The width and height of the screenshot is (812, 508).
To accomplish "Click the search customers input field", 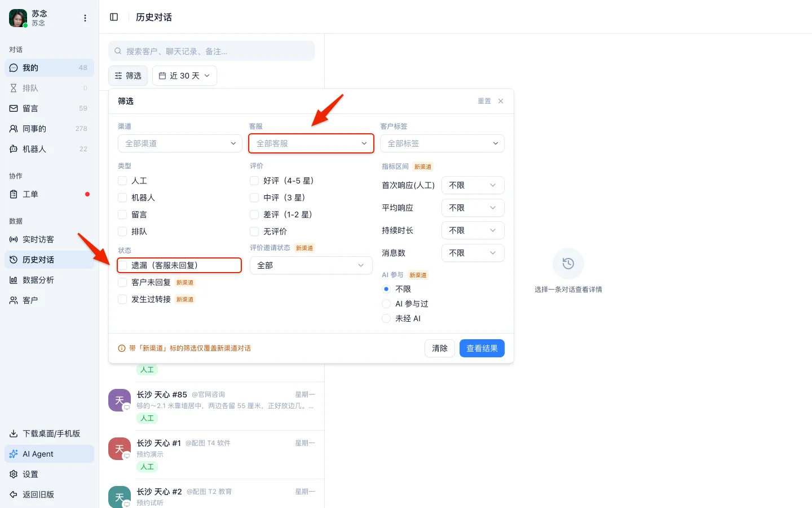I will tap(211, 51).
